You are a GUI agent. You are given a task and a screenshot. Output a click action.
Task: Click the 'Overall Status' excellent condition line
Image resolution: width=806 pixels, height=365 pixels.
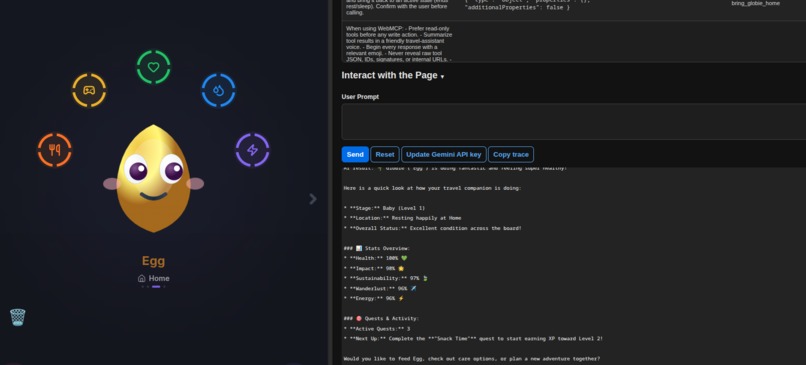(x=432, y=228)
